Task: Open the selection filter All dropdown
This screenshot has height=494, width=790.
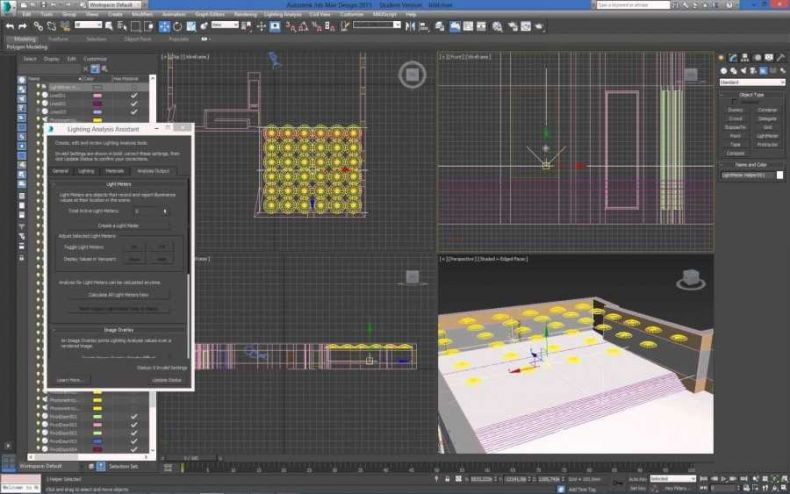Action: (x=88, y=25)
